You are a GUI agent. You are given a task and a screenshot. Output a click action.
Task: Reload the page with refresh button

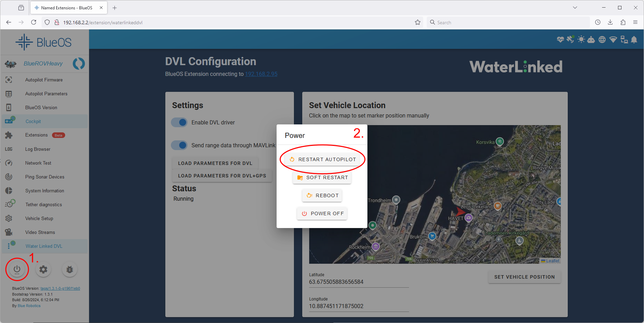(x=34, y=22)
